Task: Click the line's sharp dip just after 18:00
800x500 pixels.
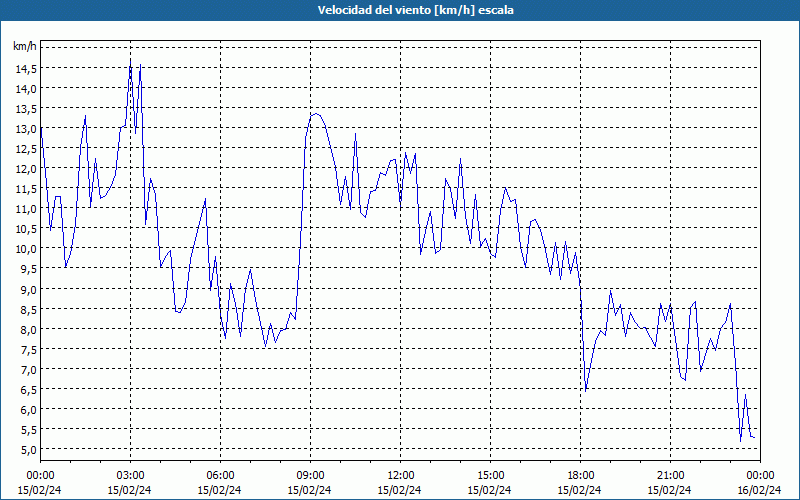Action: point(586,391)
